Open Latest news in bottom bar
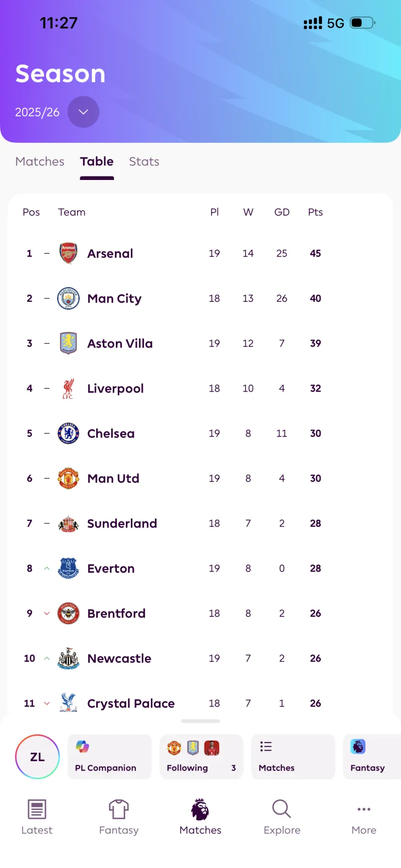The height and width of the screenshot is (868, 401). coord(37,817)
